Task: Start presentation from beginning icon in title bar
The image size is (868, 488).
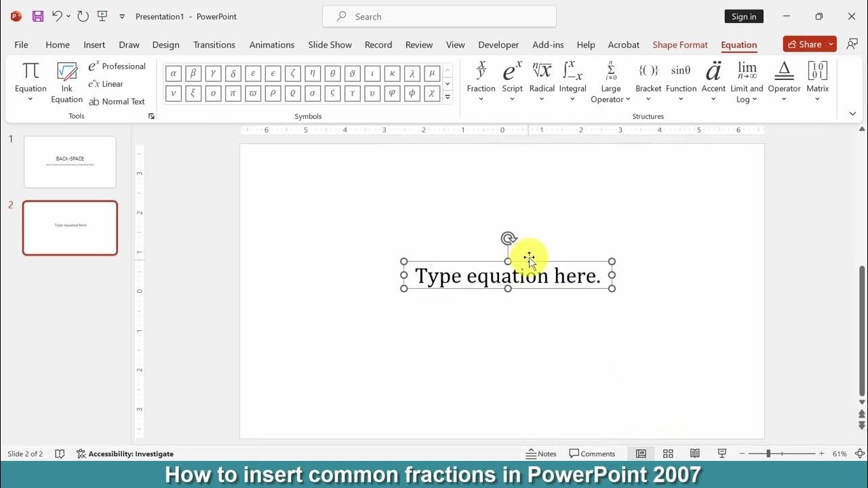Action: coord(102,16)
